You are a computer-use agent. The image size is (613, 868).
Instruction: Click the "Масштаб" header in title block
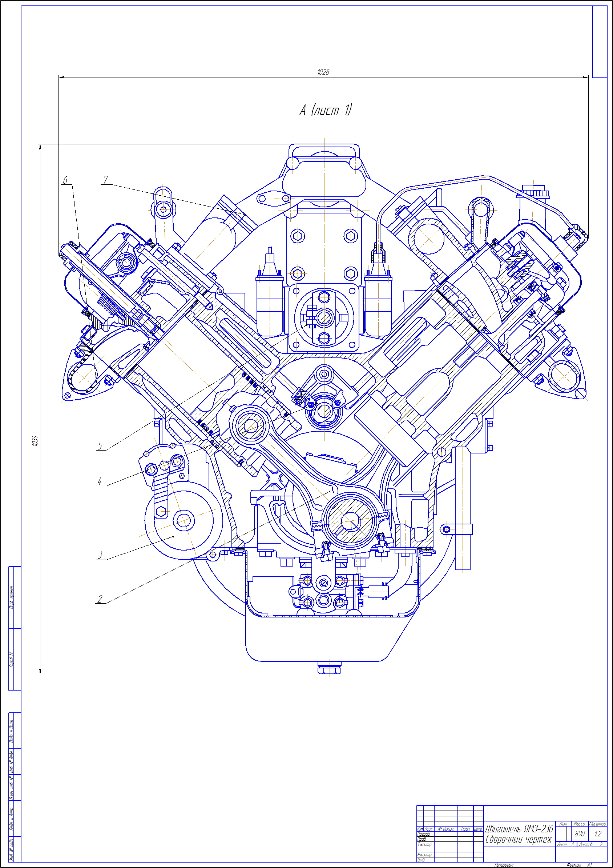[597, 823]
